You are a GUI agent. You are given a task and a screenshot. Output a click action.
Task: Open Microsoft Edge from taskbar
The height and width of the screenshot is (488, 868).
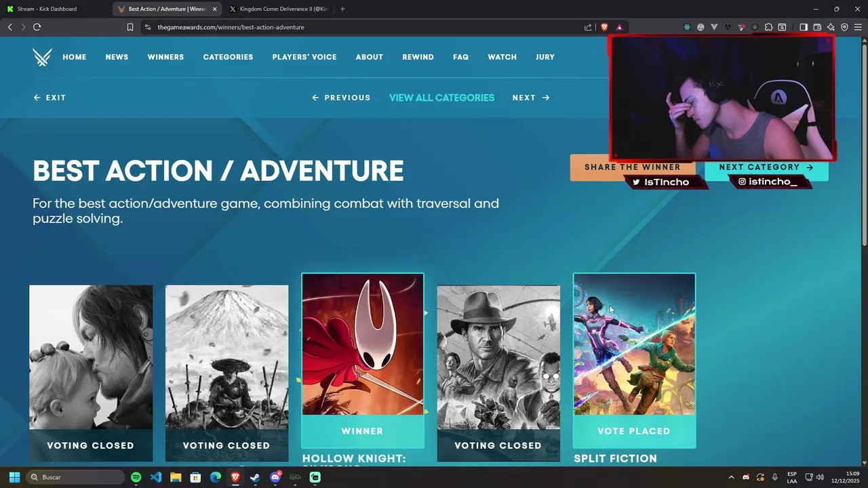(x=216, y=477)
